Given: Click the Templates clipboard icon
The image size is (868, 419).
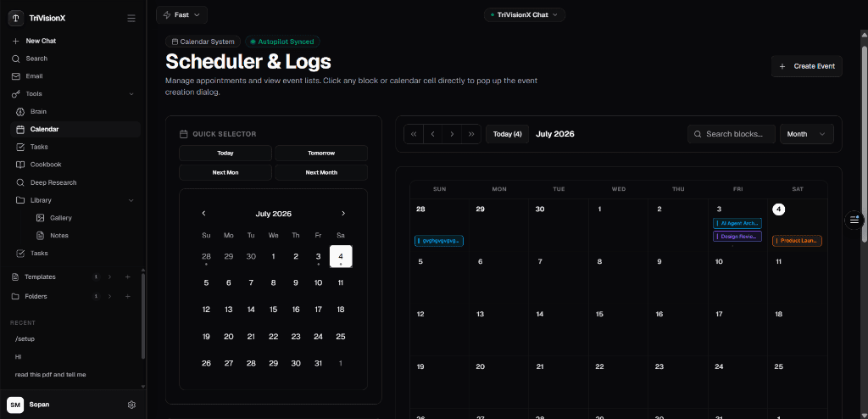Looking at the screenshot, I should (x=15, y=277).
